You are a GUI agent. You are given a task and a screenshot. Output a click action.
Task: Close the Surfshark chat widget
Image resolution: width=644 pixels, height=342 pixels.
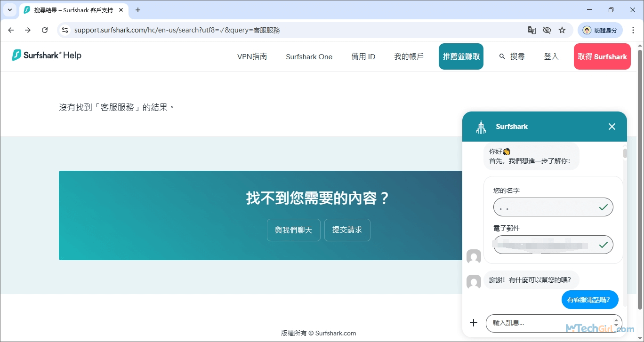pos(612,127)
